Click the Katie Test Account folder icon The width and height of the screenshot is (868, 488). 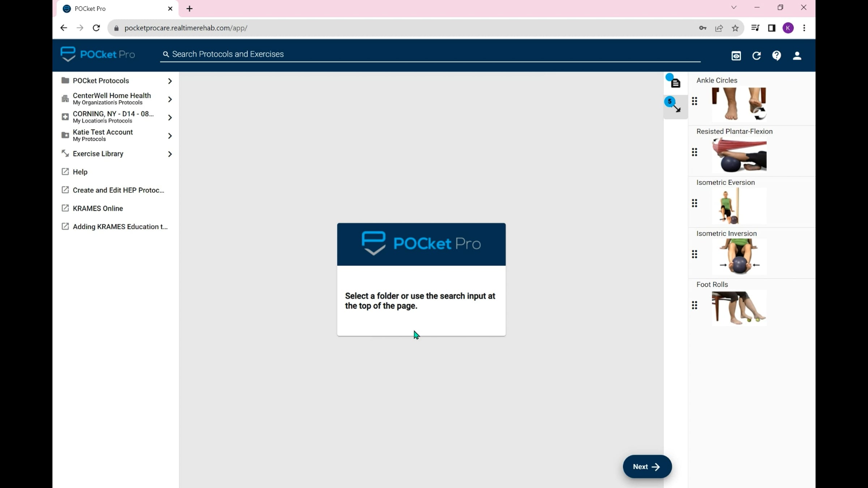tap(65, 135)
